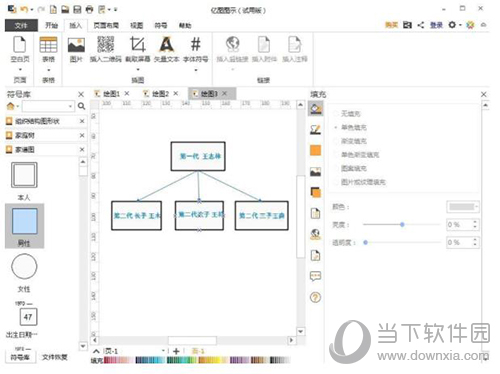The width and height of the screenshot is (500, 374).
Task: Switch to the 绘图2 document tab
Action: tap(160, 94)
